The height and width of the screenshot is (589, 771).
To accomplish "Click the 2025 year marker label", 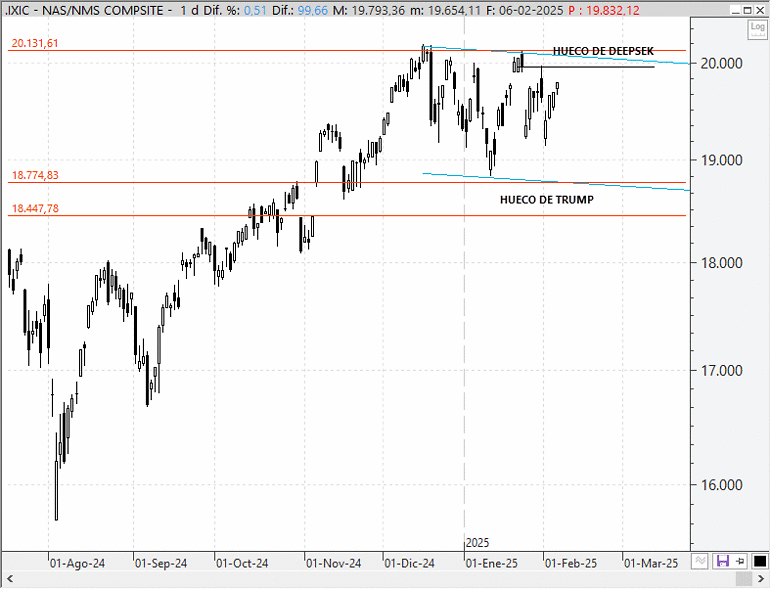I will pyautogui.click(x=477, y=543).
